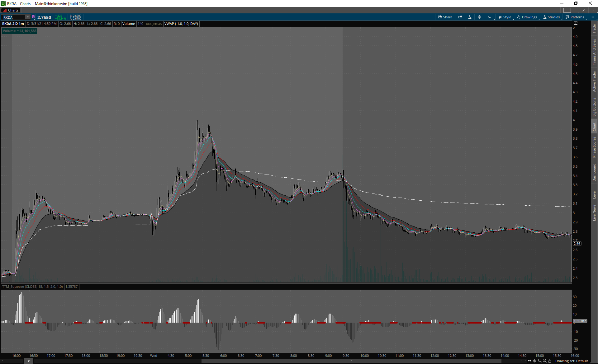Expand the Style dropdown menu
The image size is (598, 364).
click(x=505, y=17)
